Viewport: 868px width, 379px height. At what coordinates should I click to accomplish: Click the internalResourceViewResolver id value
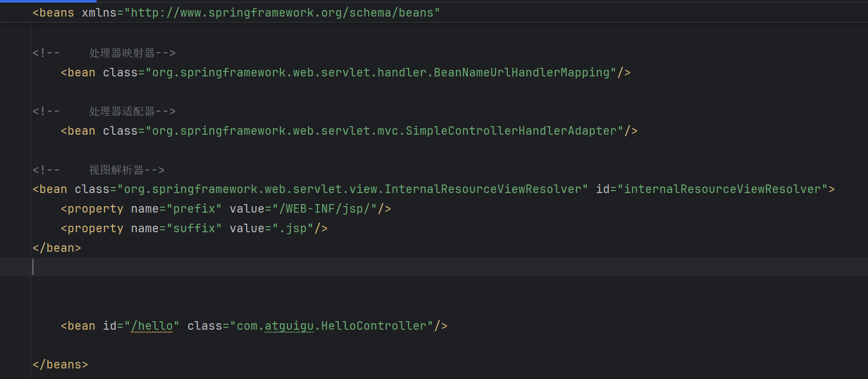click(x=722, y=189)
